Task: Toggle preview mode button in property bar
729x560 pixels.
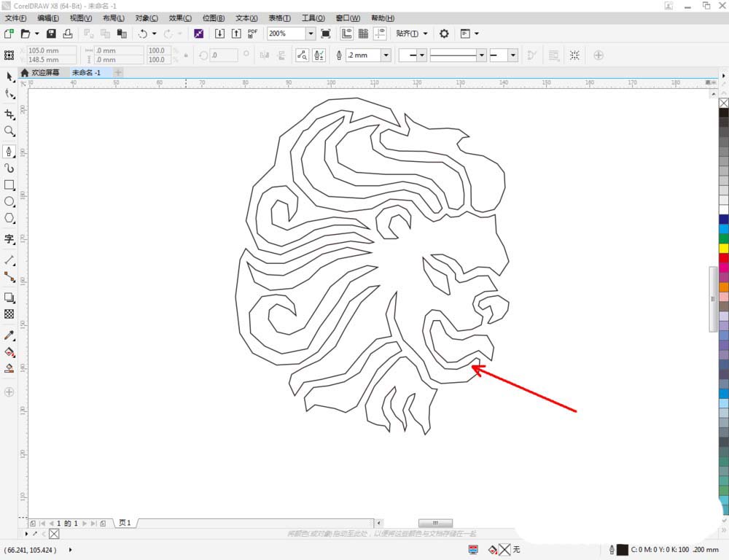Action: pos(303,55)
